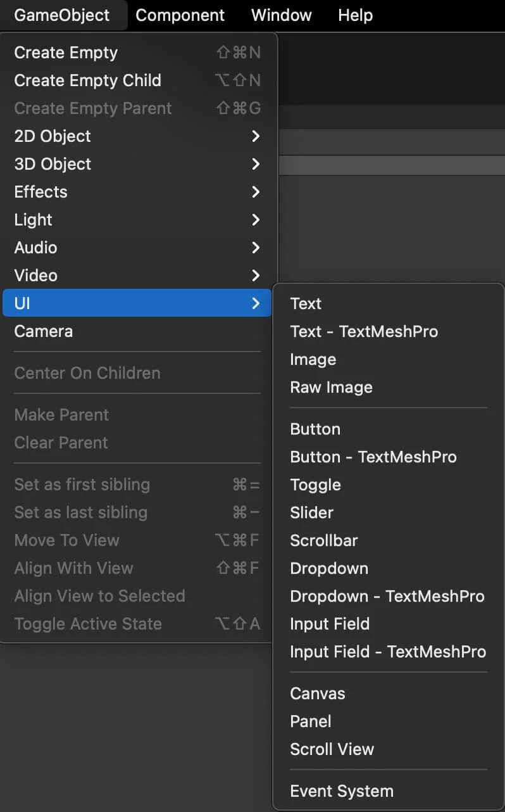
Task: Open the GameObject menu
Action: 62,15
